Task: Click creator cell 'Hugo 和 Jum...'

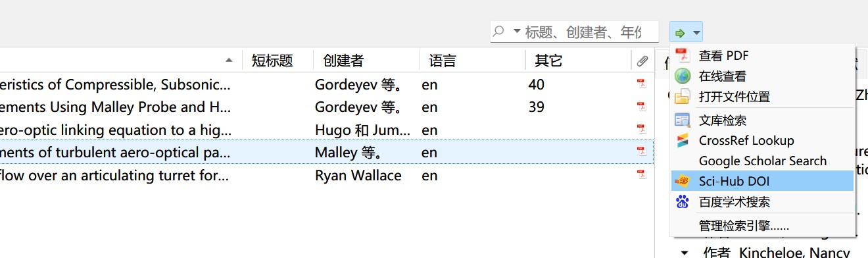Action: 362,130
